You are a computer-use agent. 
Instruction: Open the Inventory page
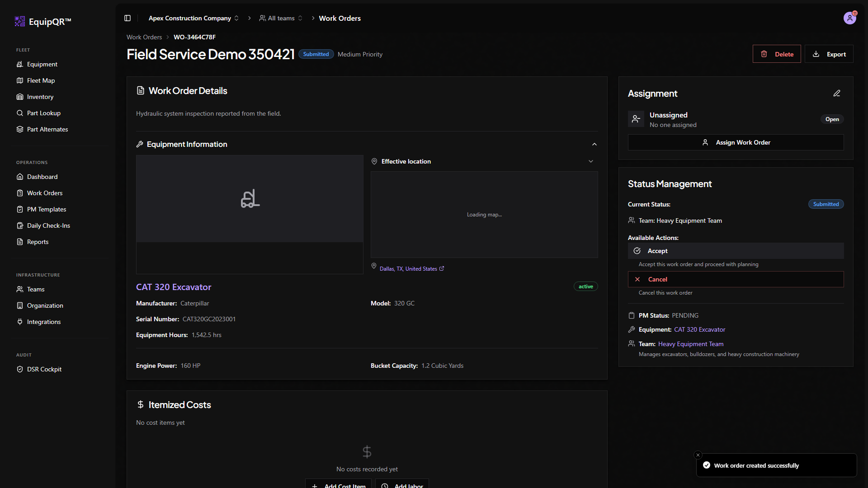(x=40, y=97)
